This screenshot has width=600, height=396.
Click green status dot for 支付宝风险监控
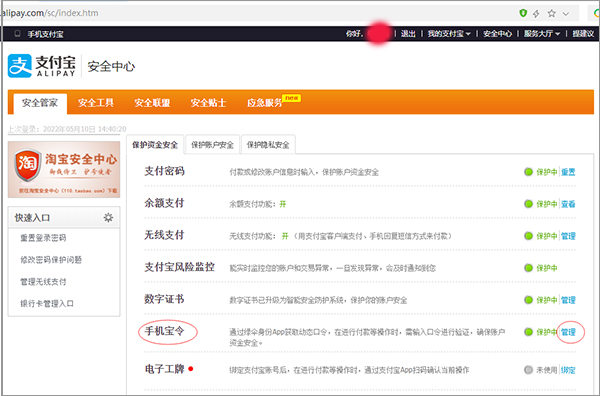pyautogui.click(x=528, y=268)
